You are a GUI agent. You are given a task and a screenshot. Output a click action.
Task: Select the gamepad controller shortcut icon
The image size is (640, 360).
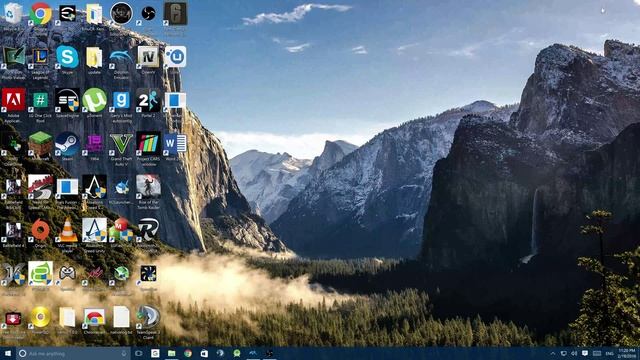pyautogui.click(x=67, y=273)
